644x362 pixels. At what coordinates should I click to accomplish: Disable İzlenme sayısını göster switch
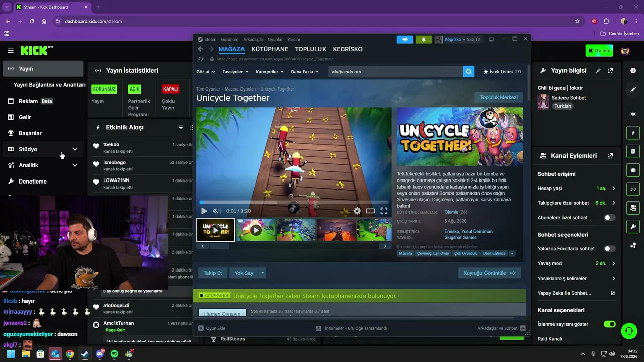pos(609,324)
